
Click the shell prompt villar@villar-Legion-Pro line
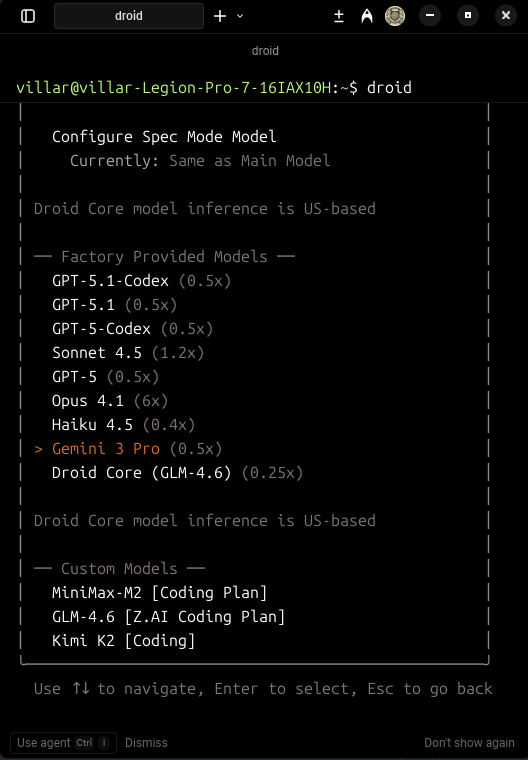click(214, 88)
